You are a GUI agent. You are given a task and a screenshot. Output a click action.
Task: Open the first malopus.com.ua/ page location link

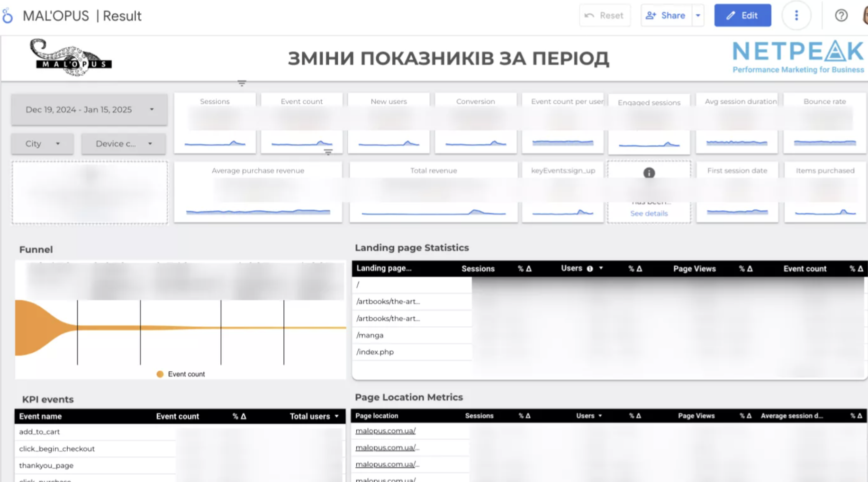pyautogui.click(x=385, y=431)
